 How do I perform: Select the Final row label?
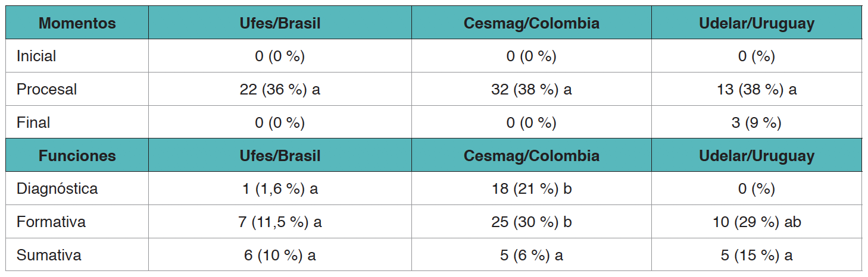tap(33, 123)
